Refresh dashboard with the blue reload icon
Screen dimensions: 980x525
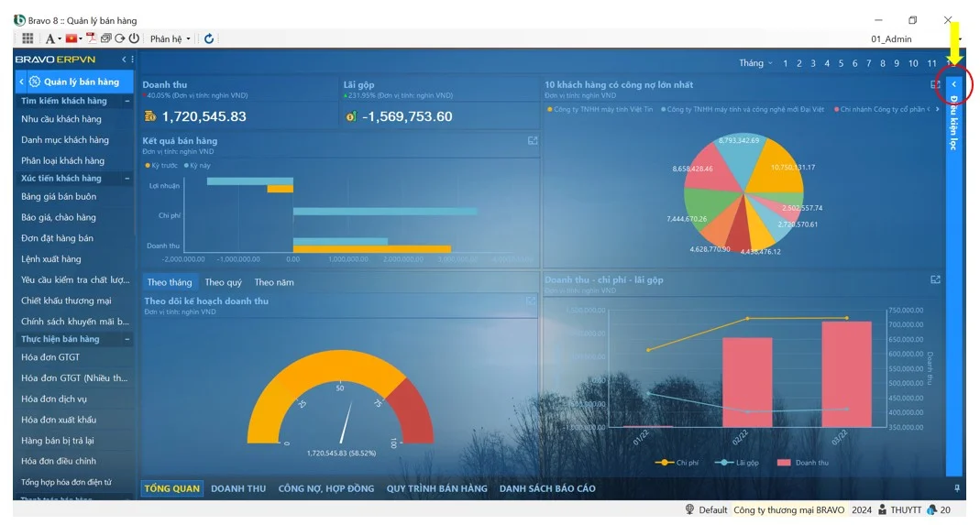[x=209, y=38]
